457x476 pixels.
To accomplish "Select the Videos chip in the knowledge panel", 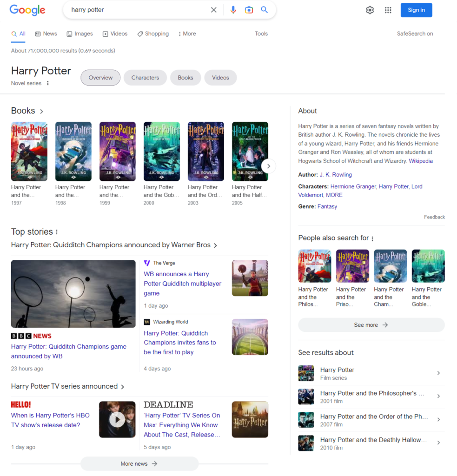I will [220, 78].
